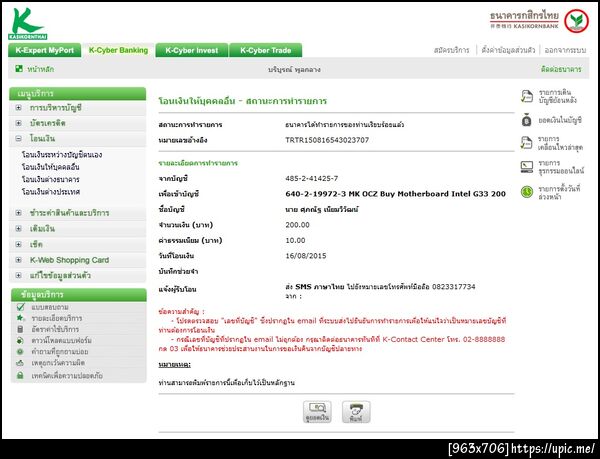Click แบบสอบถาม text link
600x459 pixels.
pyautogui.click(x=50, y=307)
